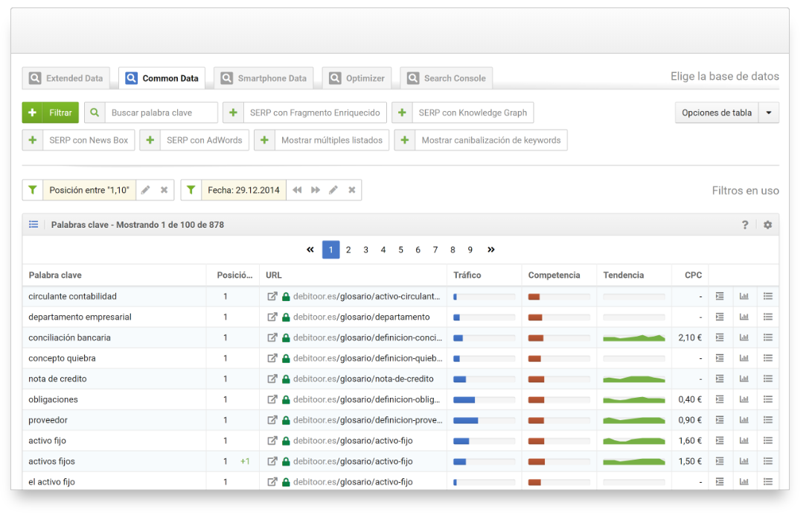Screen dimensions: 812x517
Task: Go to last page with double chevron
Action: pyautogui.click(x=491, y=250)
